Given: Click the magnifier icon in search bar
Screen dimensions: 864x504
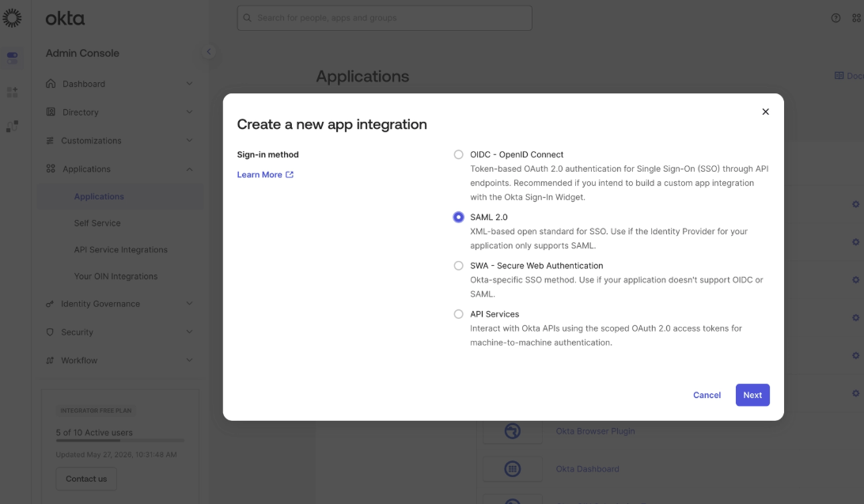Looking at the screenshot, I should coord(248,18).
